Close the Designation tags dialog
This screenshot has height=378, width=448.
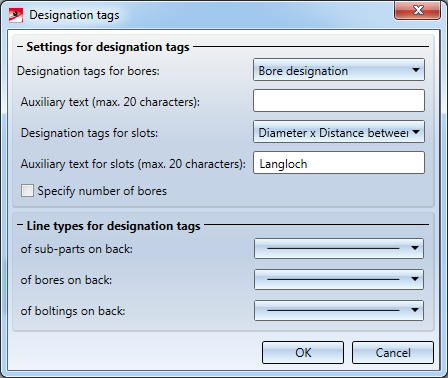point(418,10)
